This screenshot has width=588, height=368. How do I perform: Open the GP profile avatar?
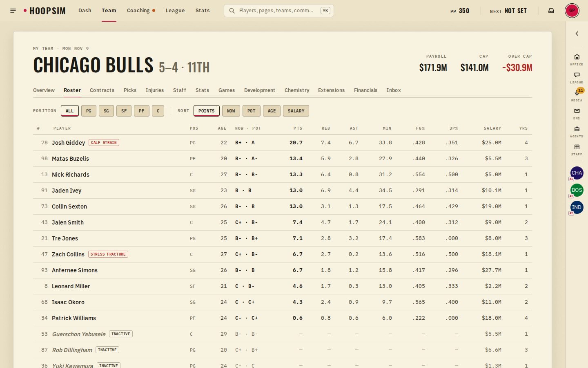tap(572, 11)
